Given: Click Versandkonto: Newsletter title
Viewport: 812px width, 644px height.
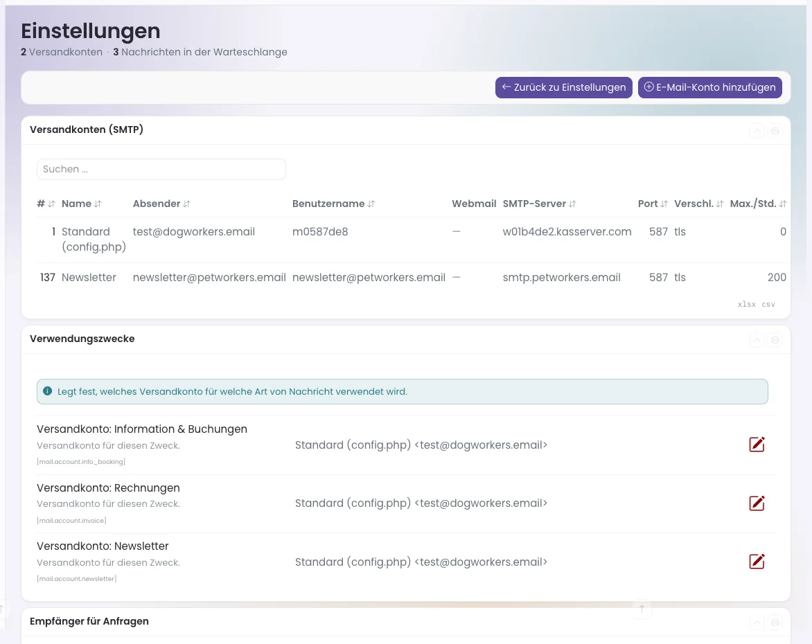Looking at the screenshot, I should (103, 546).
